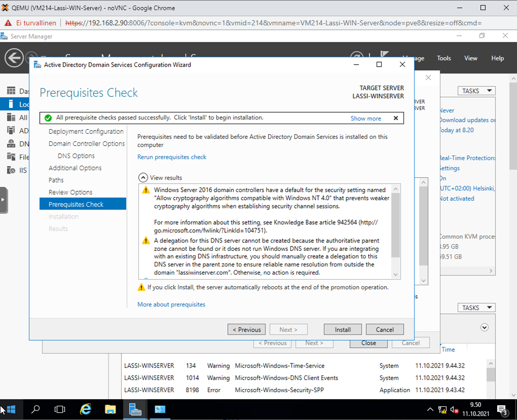Go to DNS Options wizard step
Image resolution: width=517 pixels, height=420 pixels.
tap(76, 155)
